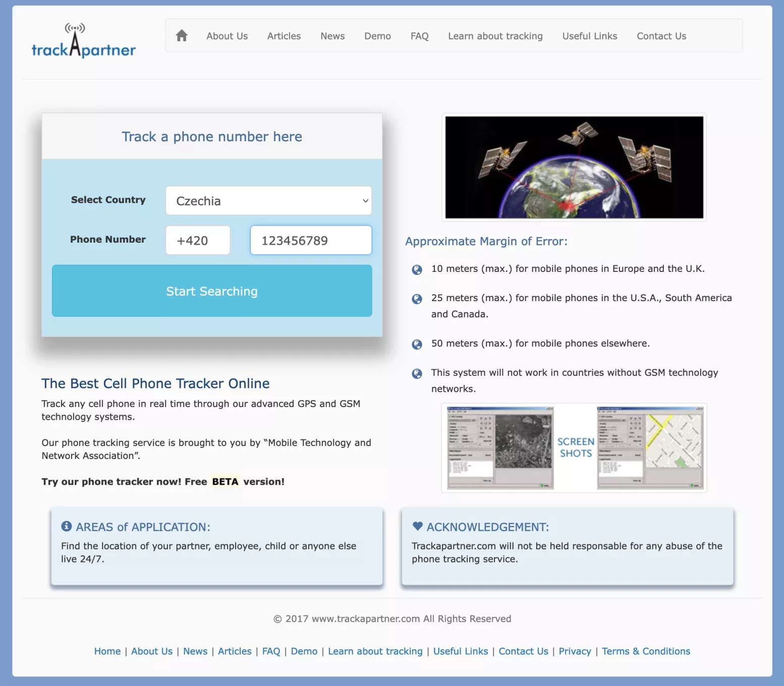Open Articles in top navigation
This screenshot has height=686, width=784.
[x=284, y=36]
